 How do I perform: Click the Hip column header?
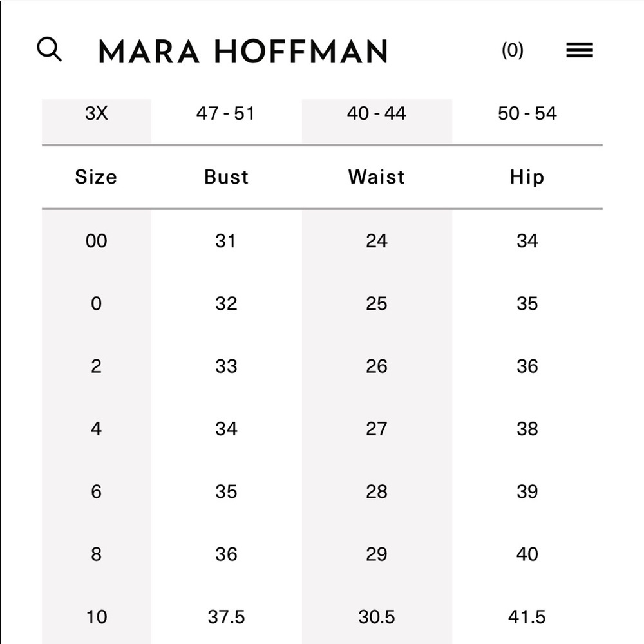tap(527, 176)
